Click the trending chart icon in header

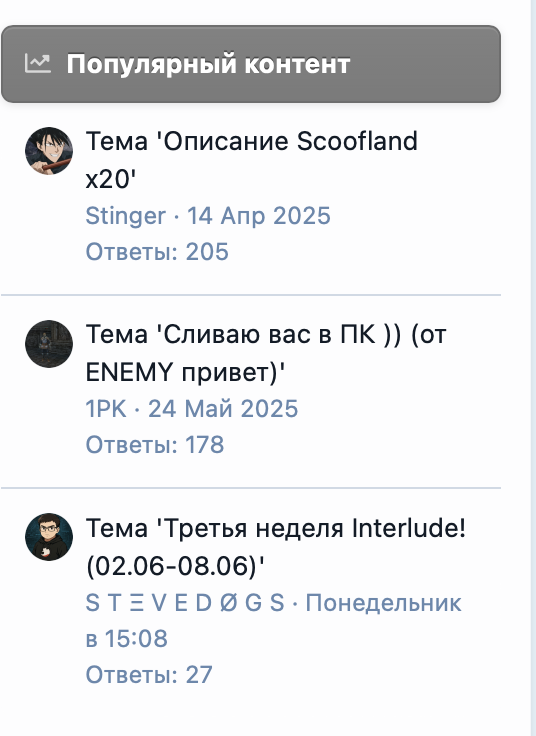pyautogui.click(x=38, y=63)
